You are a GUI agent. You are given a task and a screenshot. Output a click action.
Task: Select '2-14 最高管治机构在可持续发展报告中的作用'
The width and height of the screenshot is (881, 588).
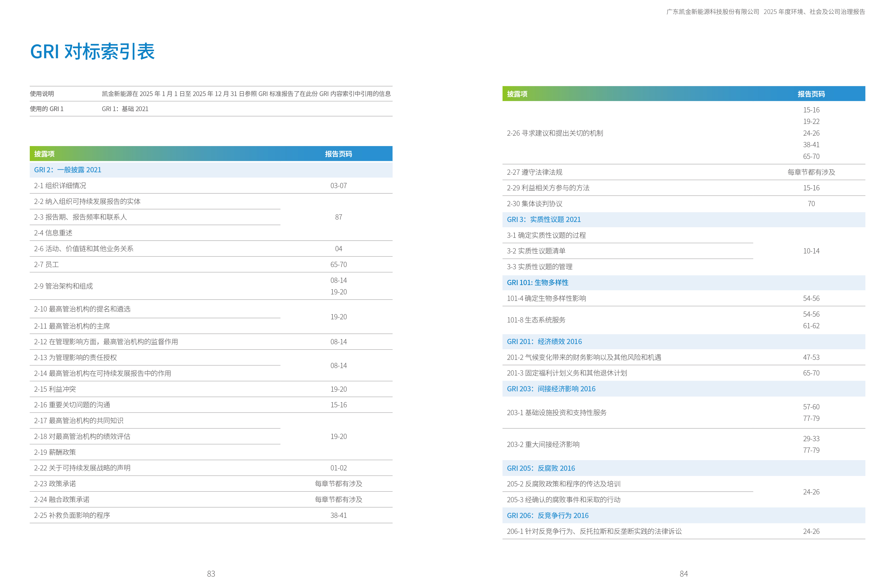click(102, 373)
